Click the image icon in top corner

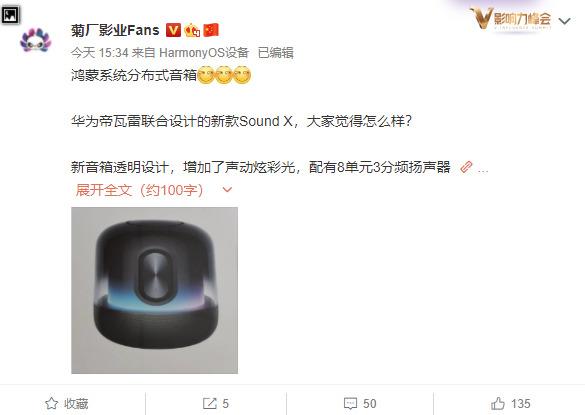tap(10, 15)
